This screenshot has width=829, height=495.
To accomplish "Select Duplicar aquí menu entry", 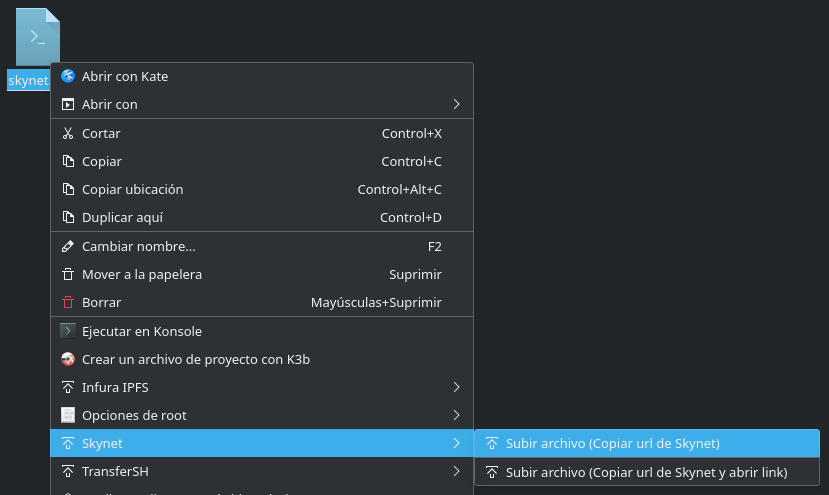I will click(x=262, y=217).
